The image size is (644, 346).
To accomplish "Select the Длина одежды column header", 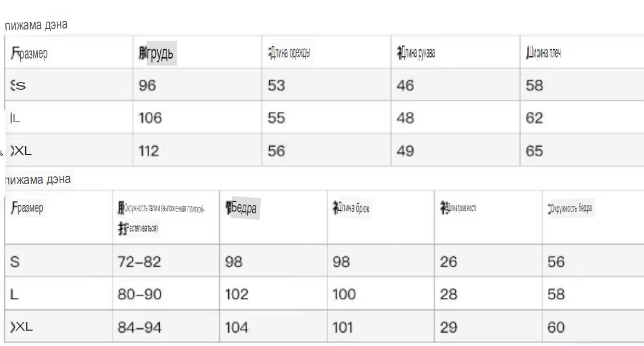I will 326,52.
